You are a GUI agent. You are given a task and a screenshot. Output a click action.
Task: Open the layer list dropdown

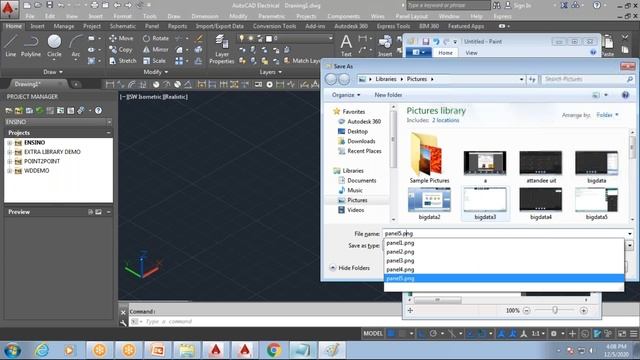tap(331, 38)
